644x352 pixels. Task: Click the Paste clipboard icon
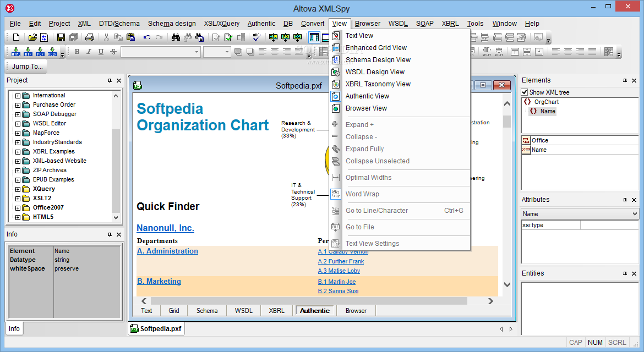(x=130, y=37)
